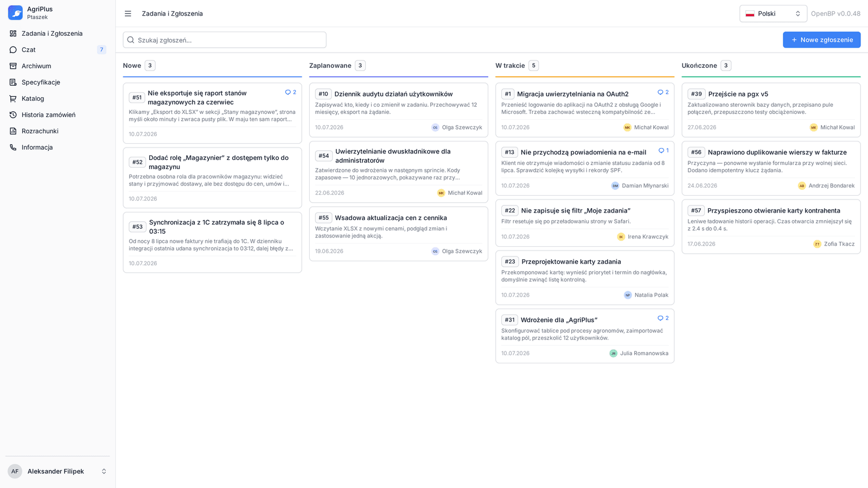
Task: Open the Archiwum page
Action: pyautogui.click(x=58, y=66)
